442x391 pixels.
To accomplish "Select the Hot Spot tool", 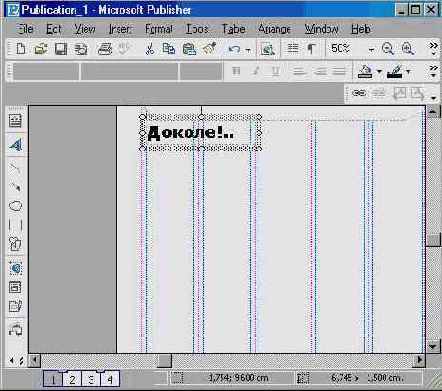I will tap(15, 268).
